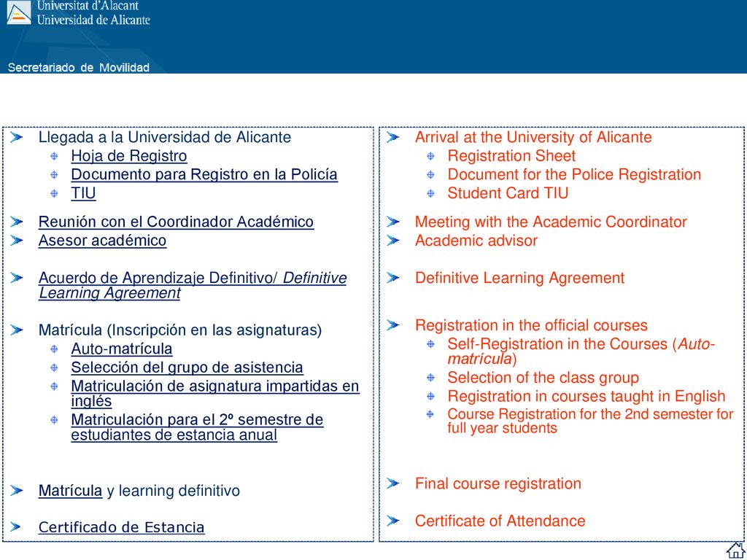This screenshot has height=560, width=747.
Task: Click round bullet beside Selection of the class group
Action: click(x=430, y=378)
